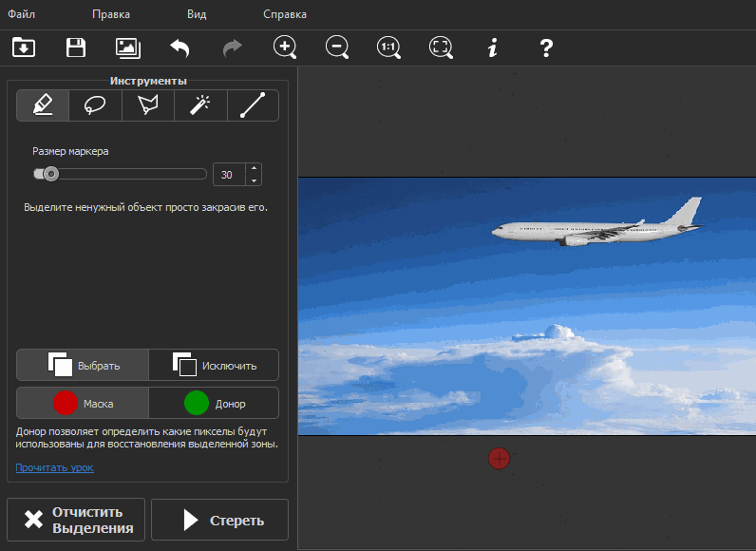Select the Magic wand tool
756x551 pixels.
(200, 105)
